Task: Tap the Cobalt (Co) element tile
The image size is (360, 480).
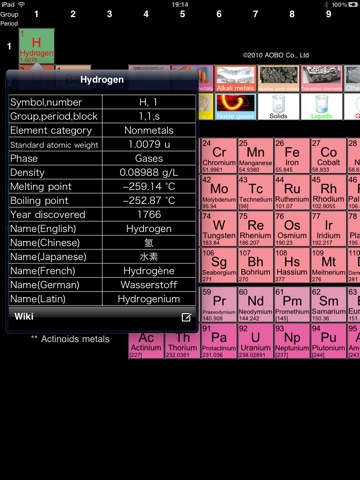Action: pyautogui.click(x=328, y=156)
